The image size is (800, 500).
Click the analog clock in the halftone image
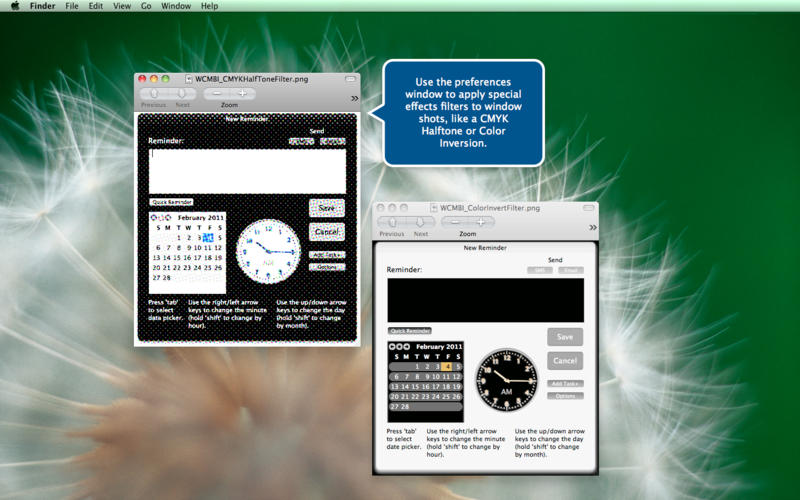click(268, 251)
